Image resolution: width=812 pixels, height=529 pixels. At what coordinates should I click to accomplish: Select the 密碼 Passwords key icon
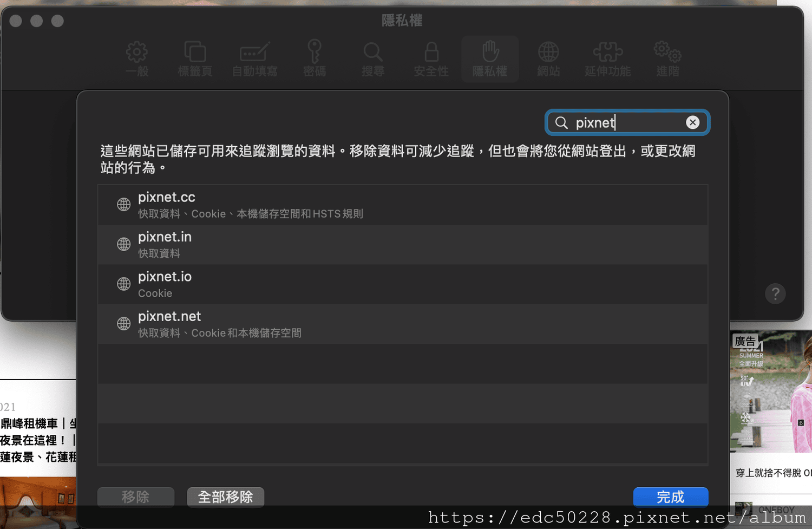[315, 59]
